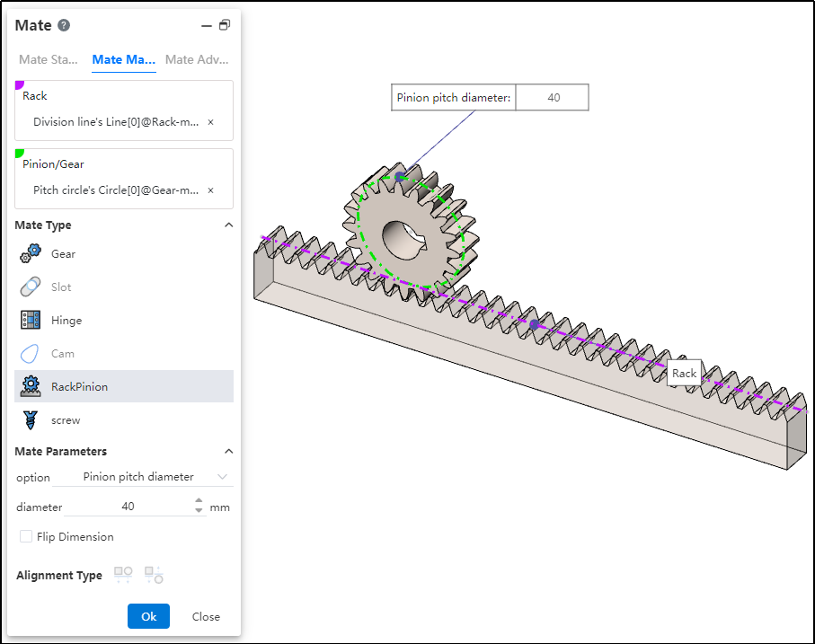This screenshot has width=815, height=644.
Task: Open the Mate help question icon
Action: [x=64, y=26]
